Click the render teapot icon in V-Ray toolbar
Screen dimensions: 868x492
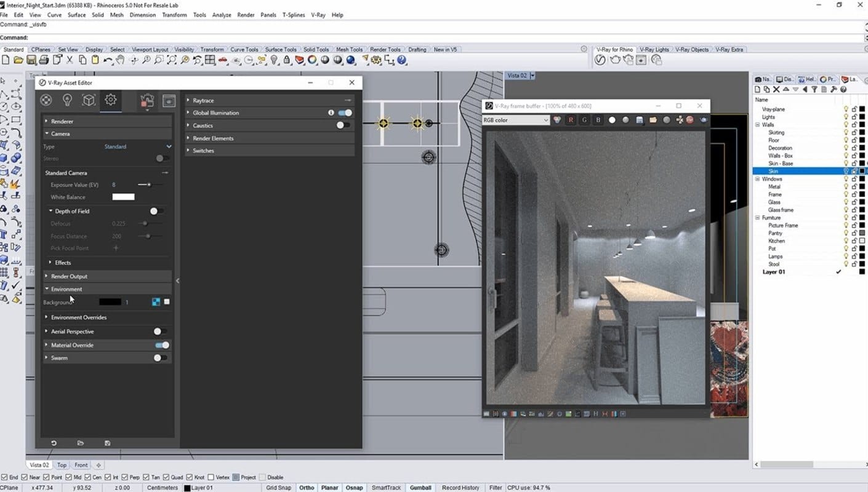pos(614,60)
